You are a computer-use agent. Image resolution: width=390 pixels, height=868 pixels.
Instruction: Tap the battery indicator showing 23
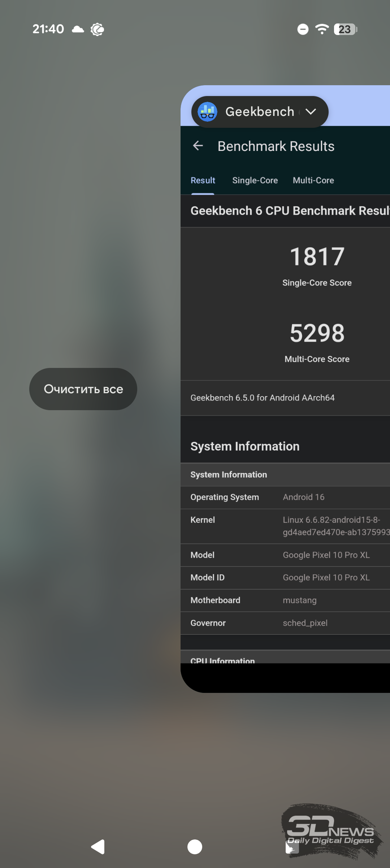pos(345,29)
